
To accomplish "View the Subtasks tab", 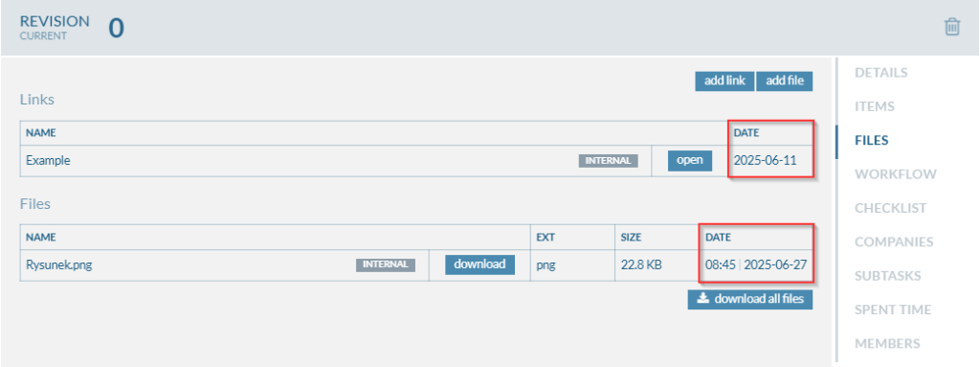I will [887, 276].
